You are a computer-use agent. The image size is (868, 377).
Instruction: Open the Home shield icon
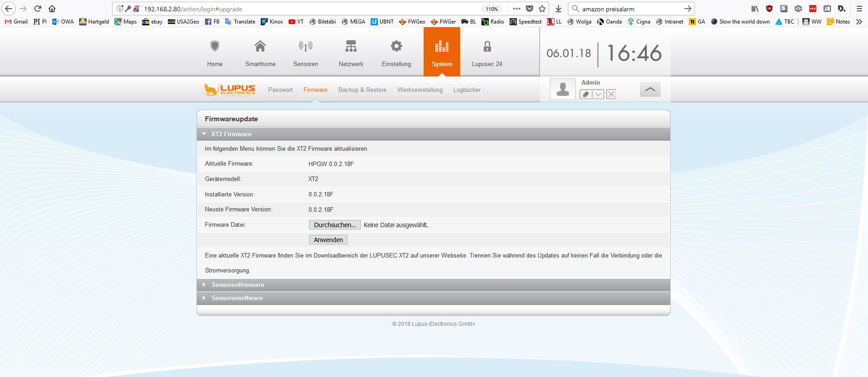point(215,46)
